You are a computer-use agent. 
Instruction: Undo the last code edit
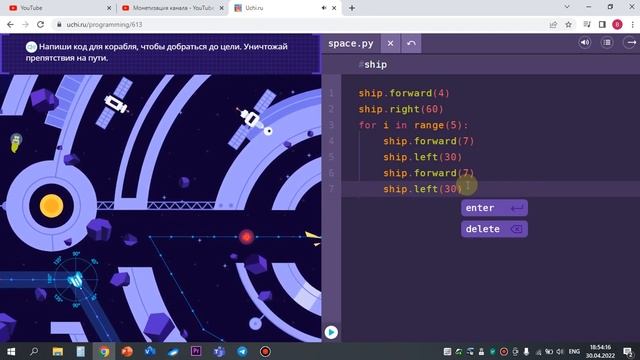[x=411, y=43]
